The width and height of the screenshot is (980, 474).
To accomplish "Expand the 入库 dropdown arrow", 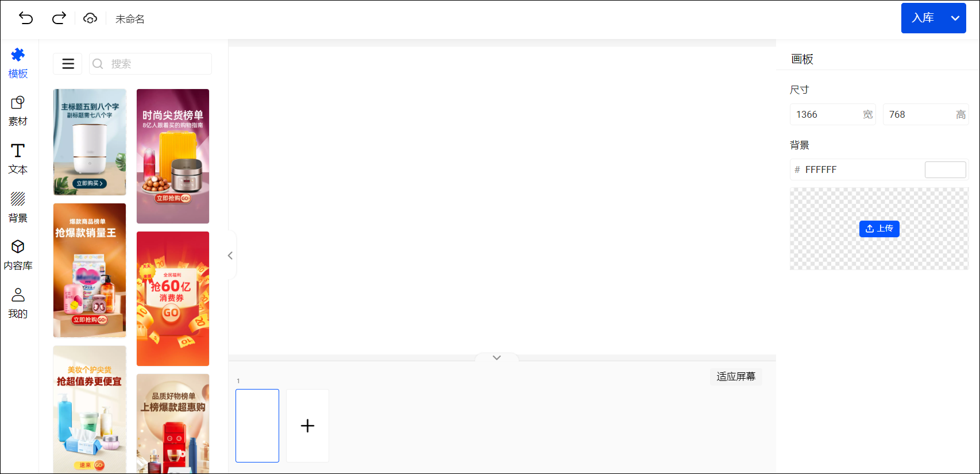I will pos(955,18).
